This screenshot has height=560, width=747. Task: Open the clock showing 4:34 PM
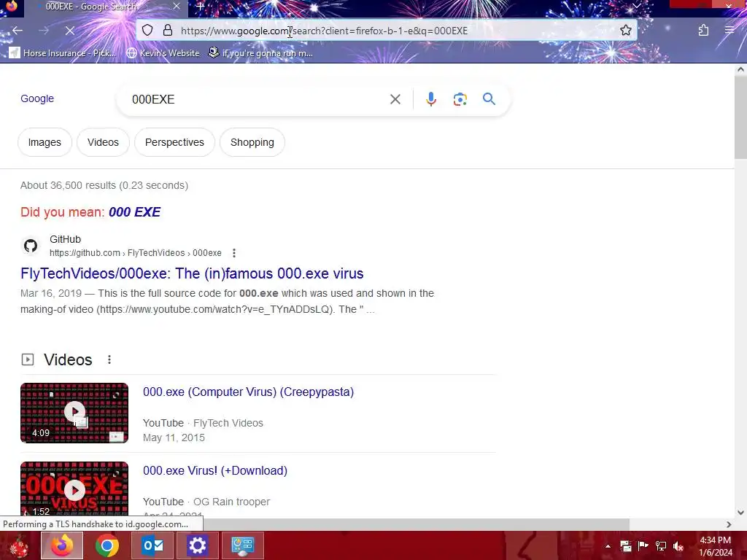click(715, 546)
